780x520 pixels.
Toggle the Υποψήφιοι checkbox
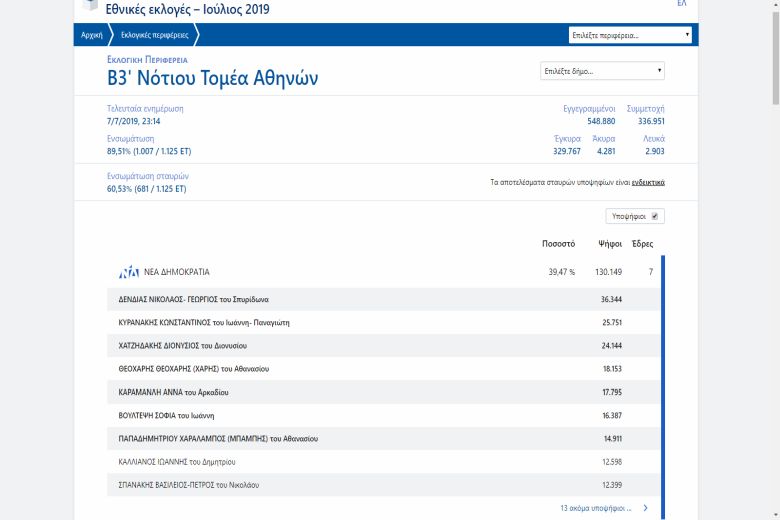655,216
